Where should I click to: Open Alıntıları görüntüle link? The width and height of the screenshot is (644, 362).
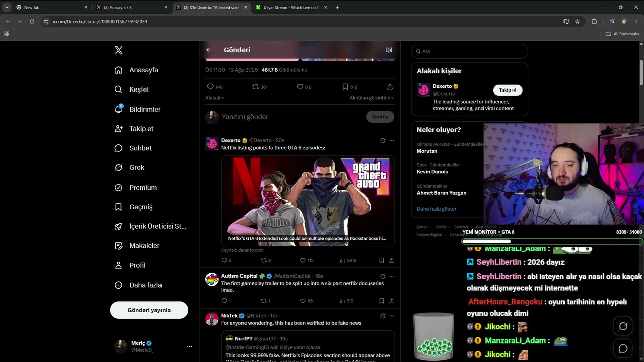click(x=372, y=98)
